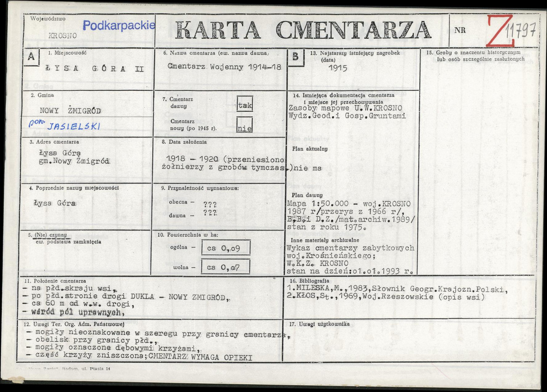This screenshot has width=547, height=392.
Task: Toggle the 'nie' box for Cmentarz nowy
Action: (x=245, y=128)
